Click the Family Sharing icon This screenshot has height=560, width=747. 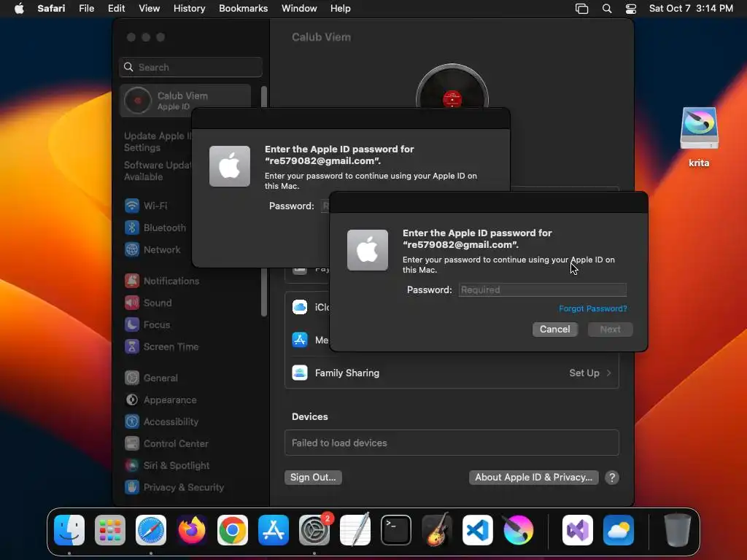tap(300, 373)
